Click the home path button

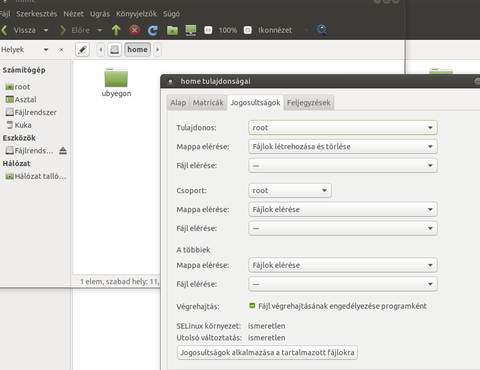137,50
